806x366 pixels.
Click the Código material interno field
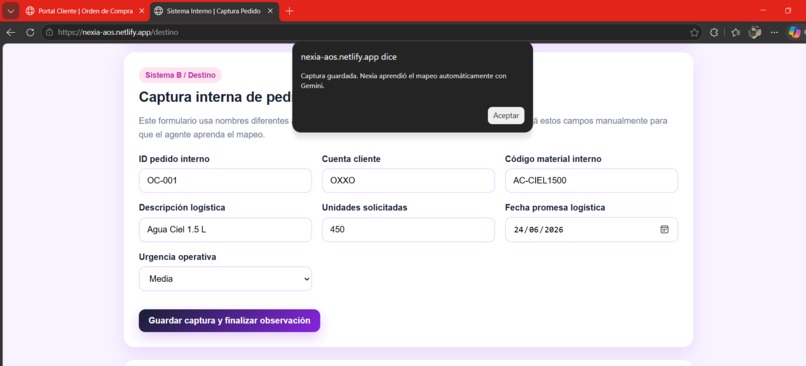tap(591, 181)
